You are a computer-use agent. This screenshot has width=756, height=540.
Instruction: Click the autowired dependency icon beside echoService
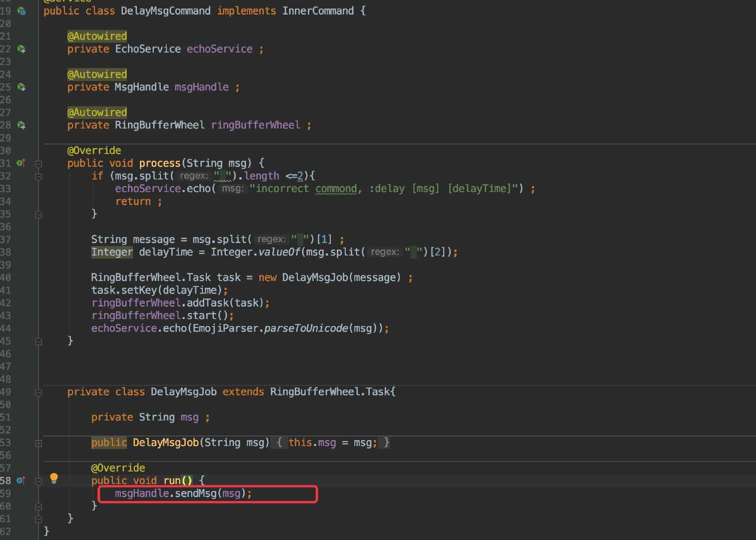point(21,49)
